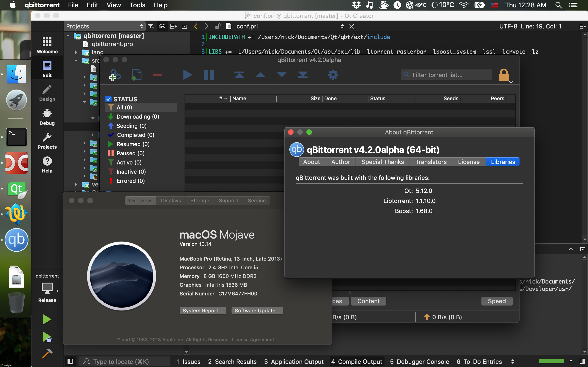Select the Libraries tab in About dialog

[503, 161]
